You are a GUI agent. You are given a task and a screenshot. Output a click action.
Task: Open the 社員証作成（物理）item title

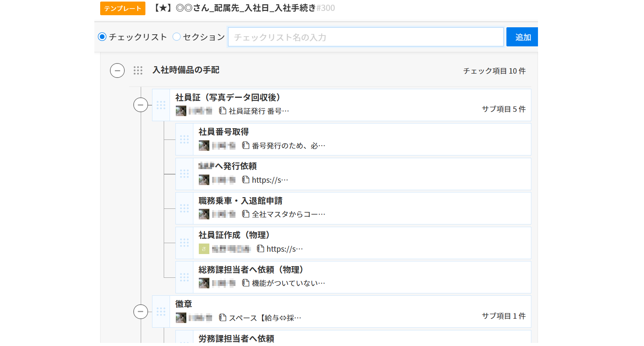tap(234, 235)
